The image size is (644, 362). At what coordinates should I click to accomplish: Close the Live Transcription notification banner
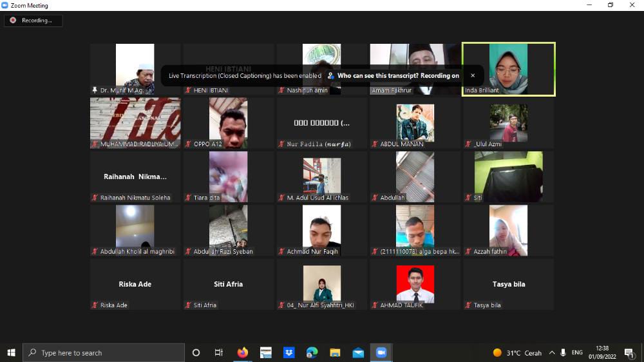click(473, 75)
